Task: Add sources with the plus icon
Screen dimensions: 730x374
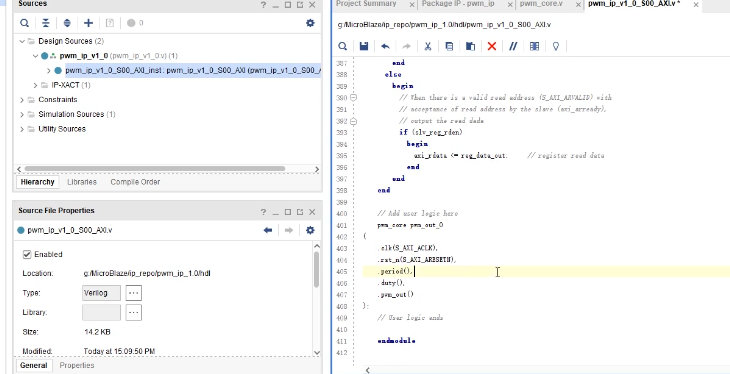Action: pyautogui.click(x=88, y=23)
